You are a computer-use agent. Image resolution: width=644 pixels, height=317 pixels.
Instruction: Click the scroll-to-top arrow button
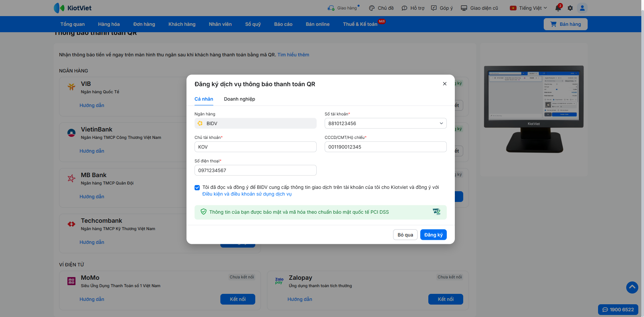632,287
